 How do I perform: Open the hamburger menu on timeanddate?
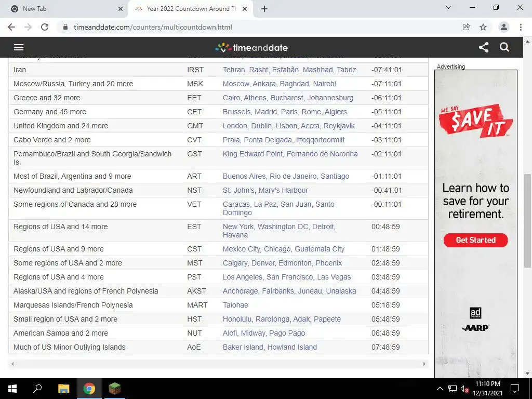click(x=19, y=47)
